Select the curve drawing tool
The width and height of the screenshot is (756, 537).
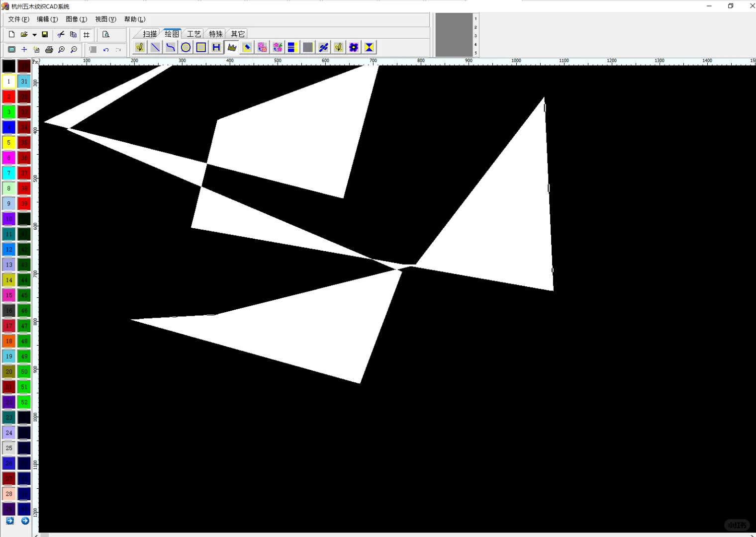click(x=171, y=47)
